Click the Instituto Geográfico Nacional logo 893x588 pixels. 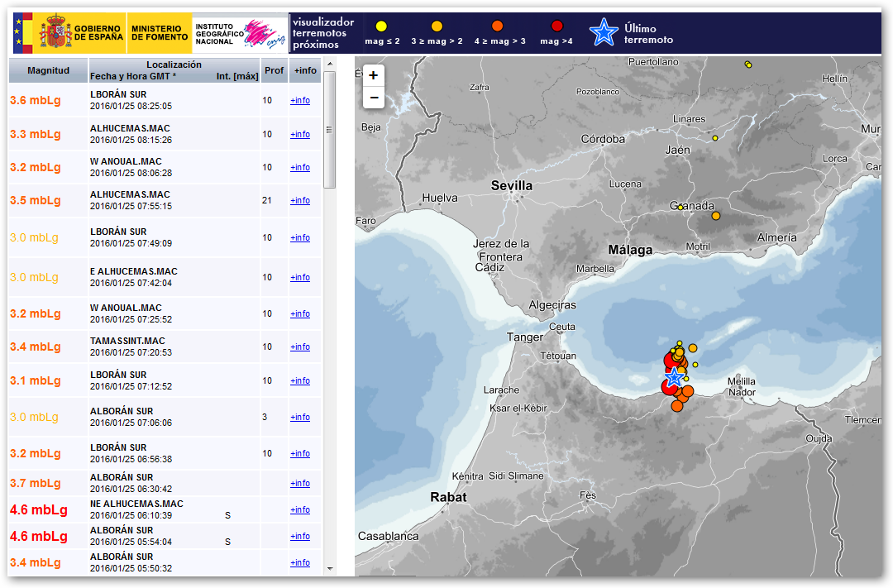[240, 34]
